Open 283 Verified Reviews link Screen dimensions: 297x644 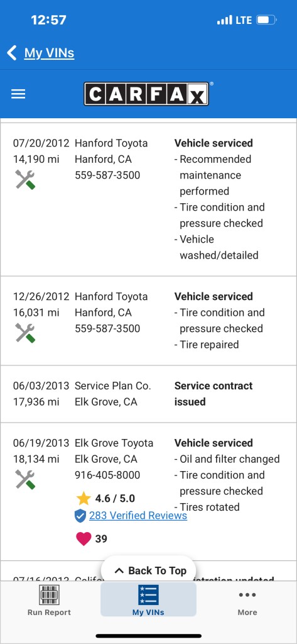(138, 516)
